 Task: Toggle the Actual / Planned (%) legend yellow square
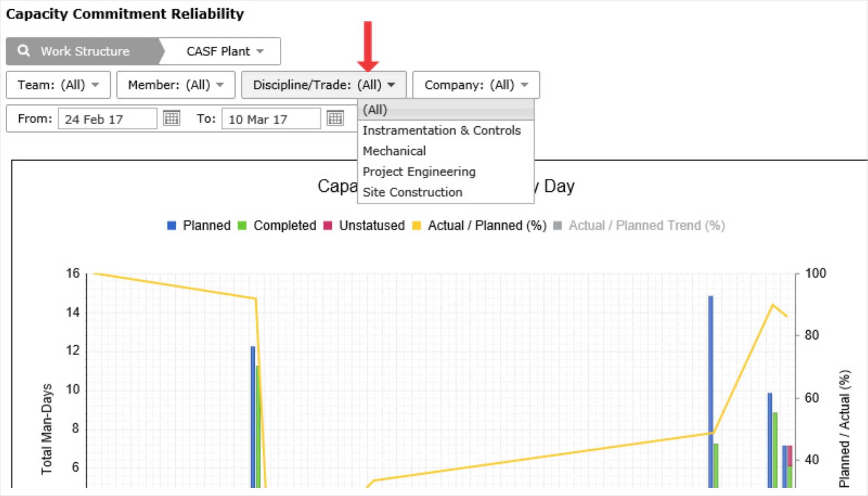coord(416,225)
